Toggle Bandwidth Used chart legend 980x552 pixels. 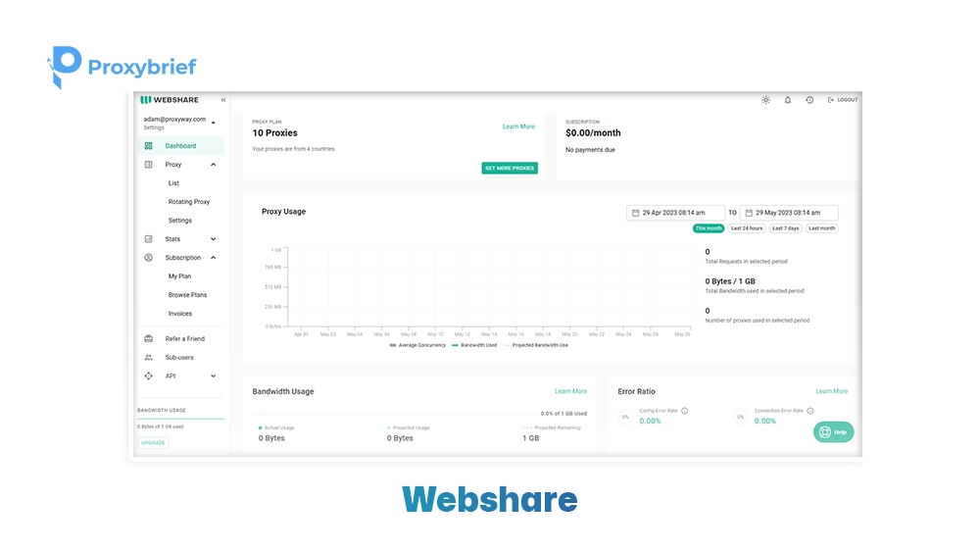click(x=474, y=345)
